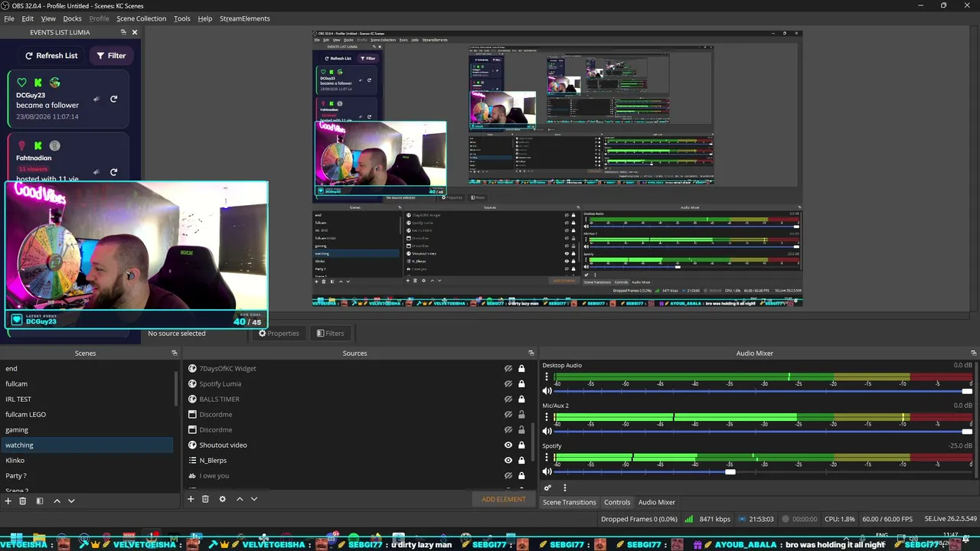Switch to the Controls tab

click(617, 502)
